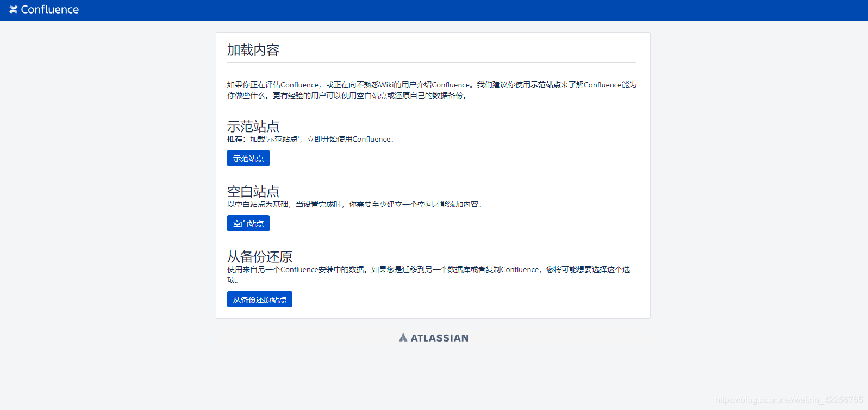Click the text 以空白站点为基础 description line

[355, 204]
